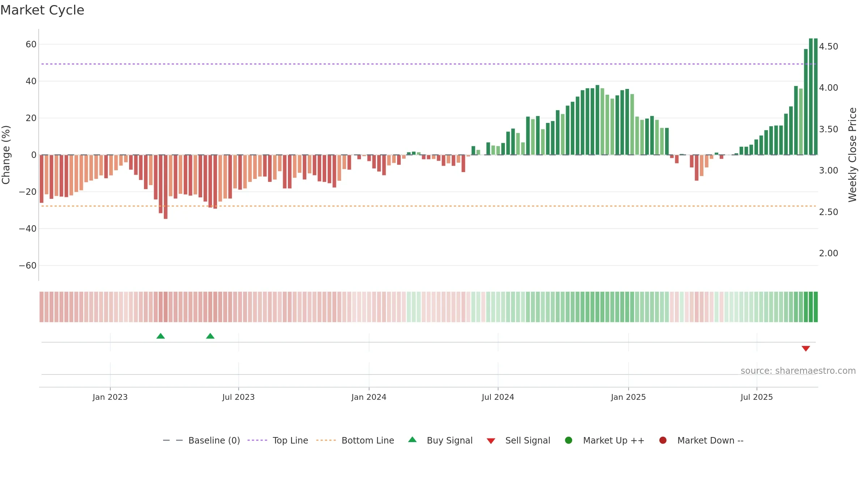
Task: Click the Jan 2023 axis label
Action: [x=110, y=397]
